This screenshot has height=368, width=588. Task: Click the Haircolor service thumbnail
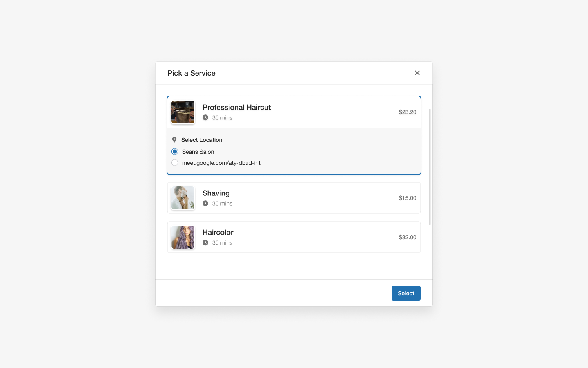183,237
